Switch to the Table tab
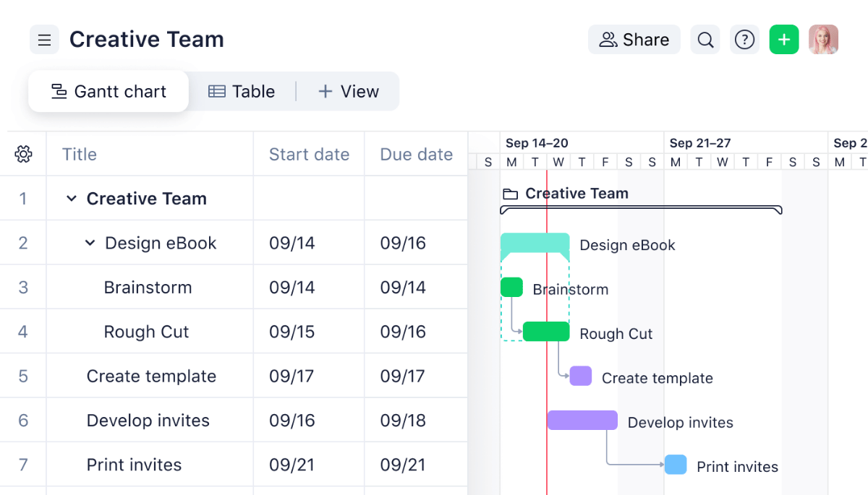The width and height of the screenshot is (868, 495). (242, 91)
